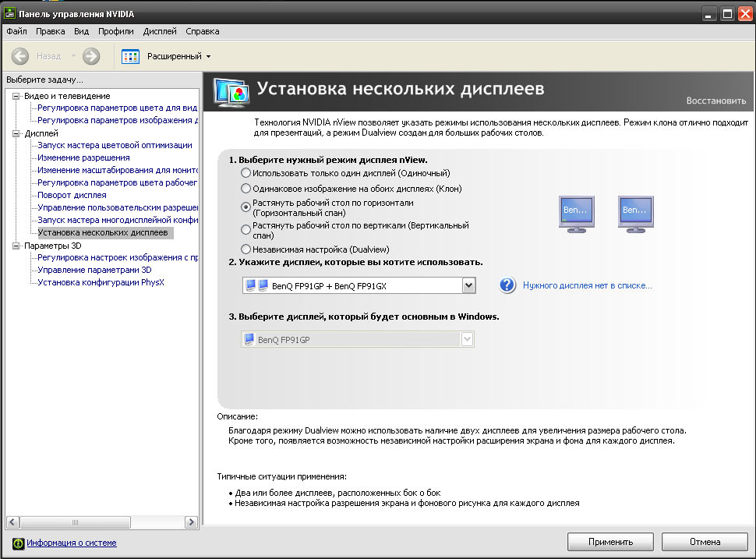
Task: Click the Отмена button
Action: tap(705, 542)
